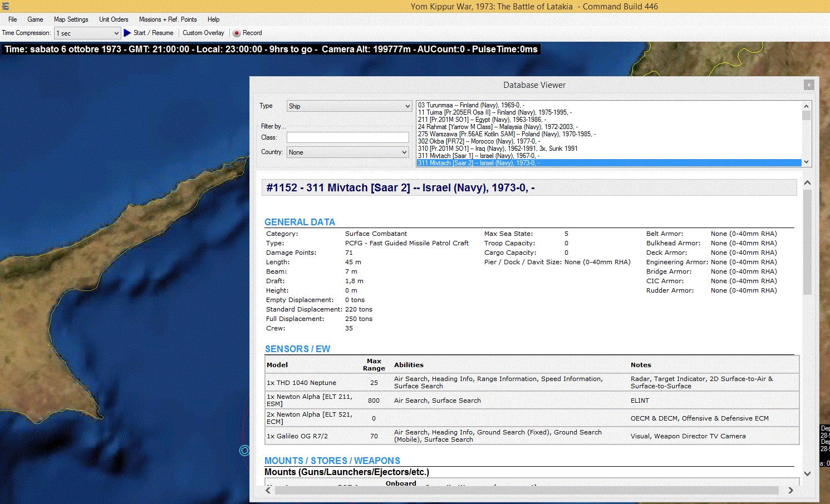Screen dimensions: 830x504
Task: Click the blue Start / Resume play arrow
Action: point(127,33)
